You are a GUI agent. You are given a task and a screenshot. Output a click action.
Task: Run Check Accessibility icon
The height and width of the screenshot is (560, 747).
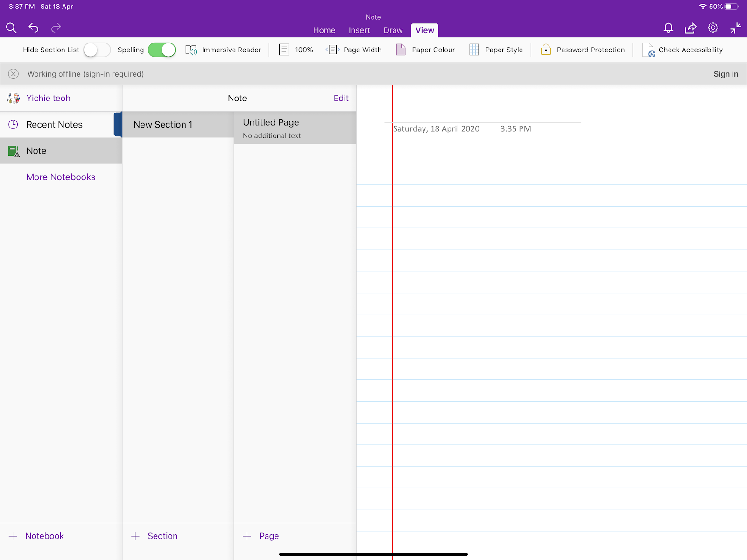coord(649,50)
